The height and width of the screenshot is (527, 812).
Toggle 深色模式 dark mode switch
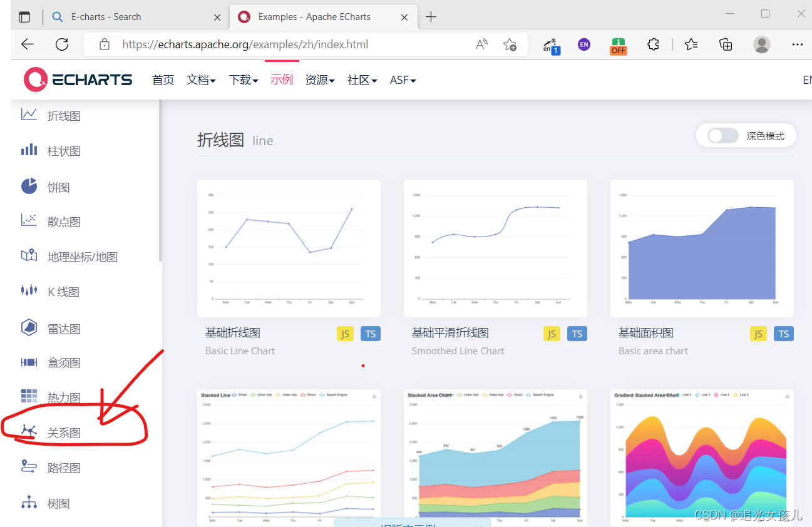723,135
